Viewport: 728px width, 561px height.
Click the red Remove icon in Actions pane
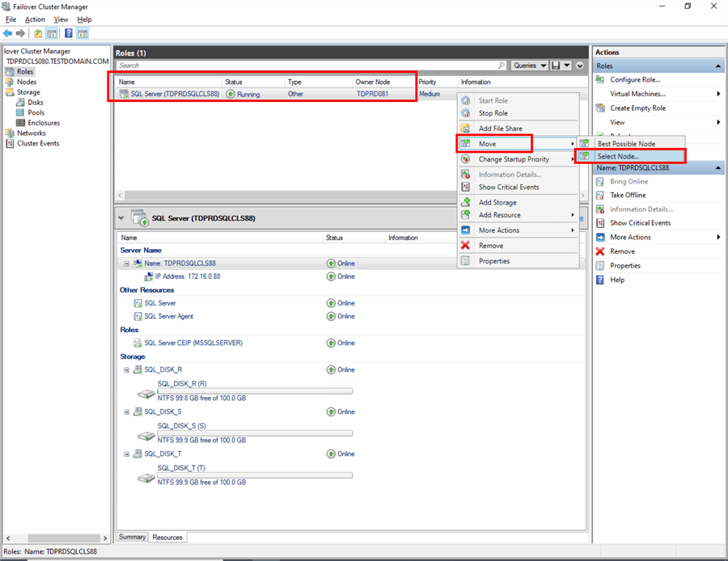coord(600,251)
